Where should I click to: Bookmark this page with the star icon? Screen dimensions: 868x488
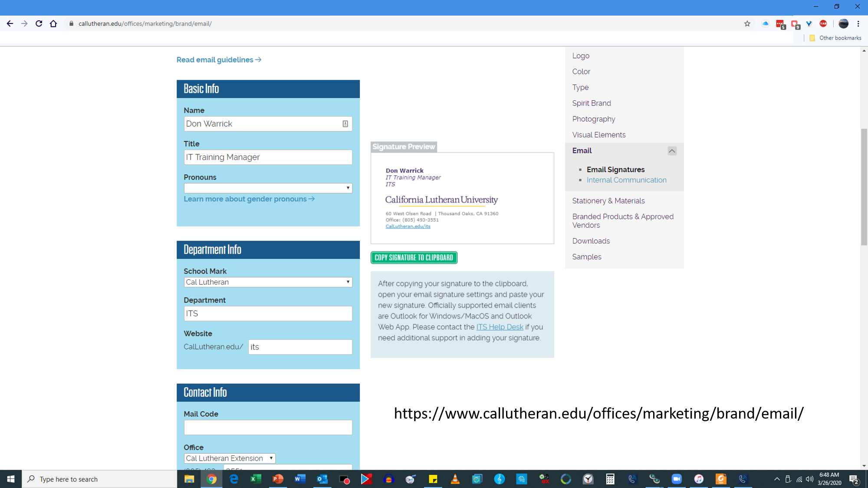747,24
